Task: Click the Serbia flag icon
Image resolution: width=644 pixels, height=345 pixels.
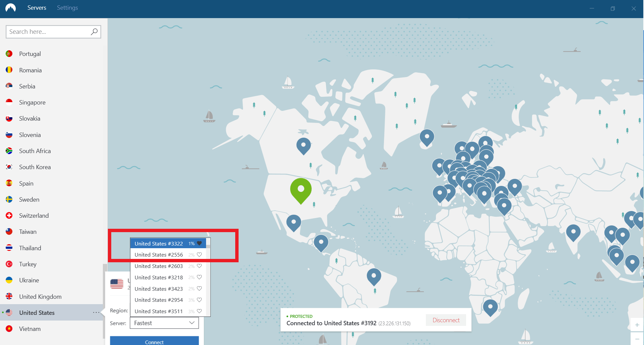Action: point(9,86)
